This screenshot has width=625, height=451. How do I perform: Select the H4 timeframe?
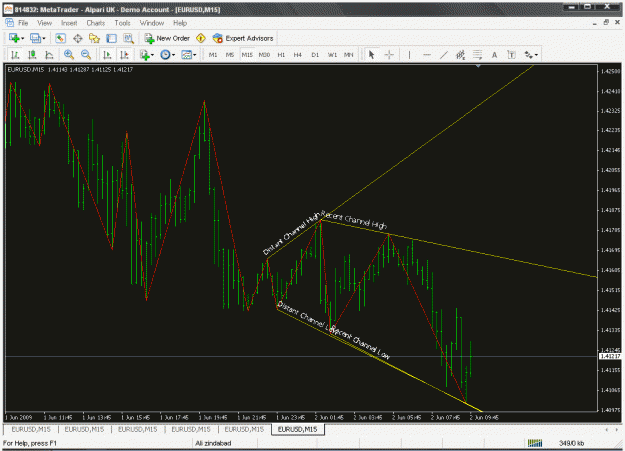tap(298, 55)
